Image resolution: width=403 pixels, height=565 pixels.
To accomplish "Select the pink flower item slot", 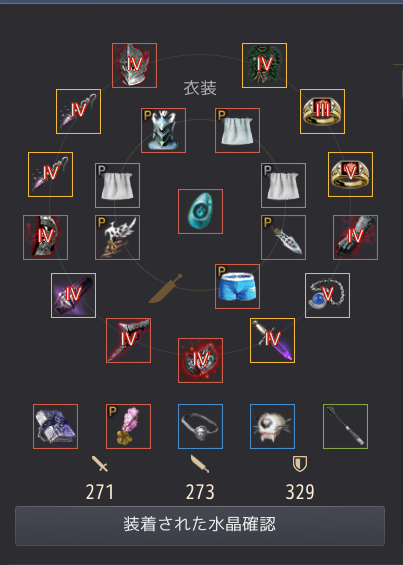I will [x=128, y=426].
